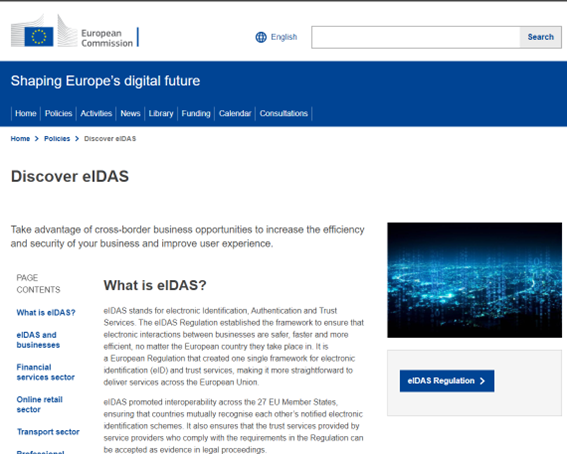
Task: Open the Calendar menu item
Action: pyautogui.click(x=235, y=114)
